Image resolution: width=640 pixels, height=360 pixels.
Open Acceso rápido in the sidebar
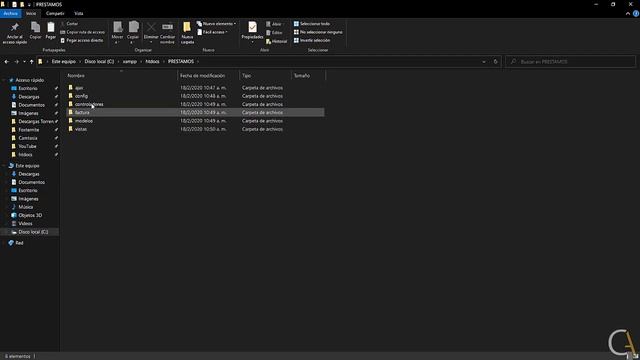29,80
